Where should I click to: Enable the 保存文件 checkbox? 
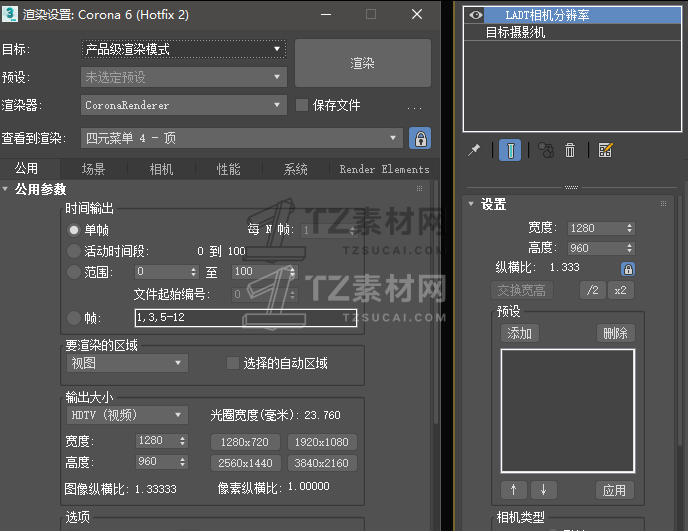click(x=302, y=105)
